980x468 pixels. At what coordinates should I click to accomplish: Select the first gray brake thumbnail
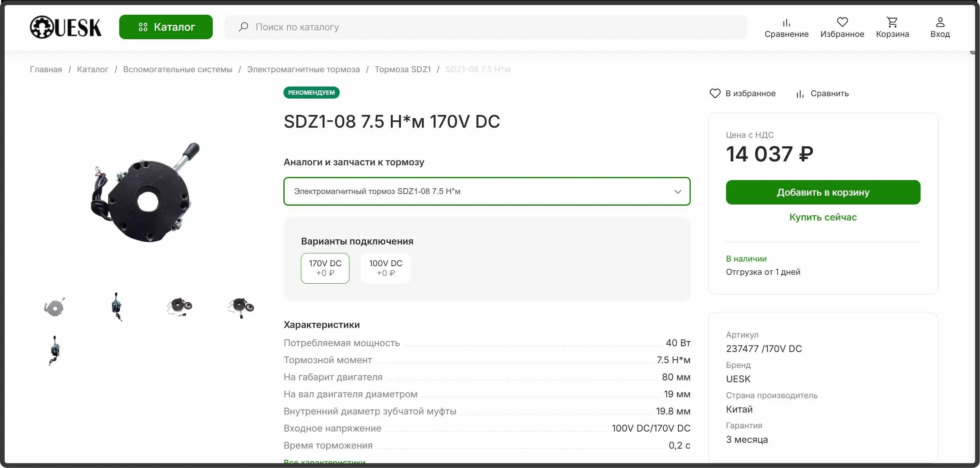pyautogui.click(x=54, y=307)
